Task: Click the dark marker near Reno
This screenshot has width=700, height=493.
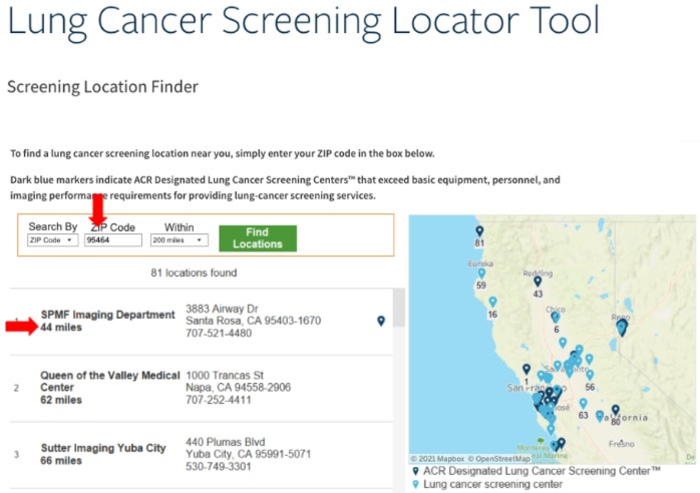Action: (x=622, y=326)
